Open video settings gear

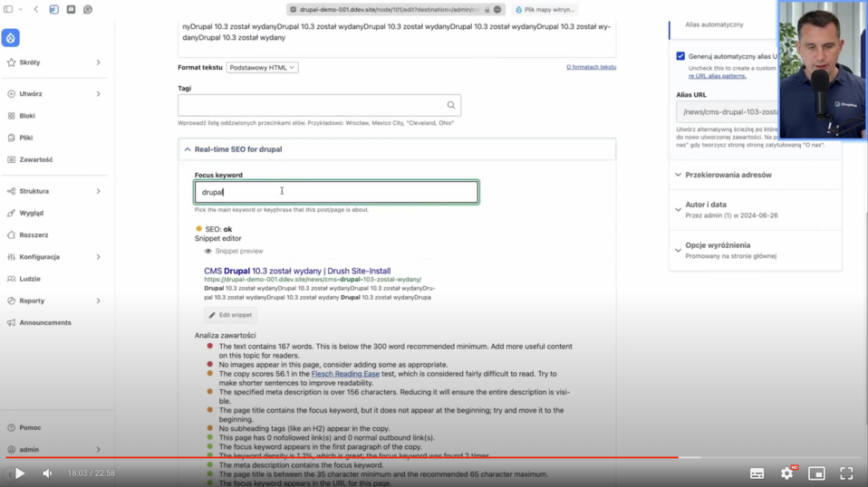tap(786, 473)
